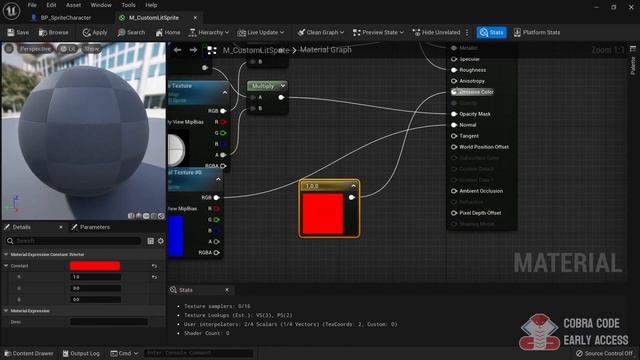This screenshot has width=640, height=360.
Task: Open Details property matrix grid icon
Action: click(151, 241)
